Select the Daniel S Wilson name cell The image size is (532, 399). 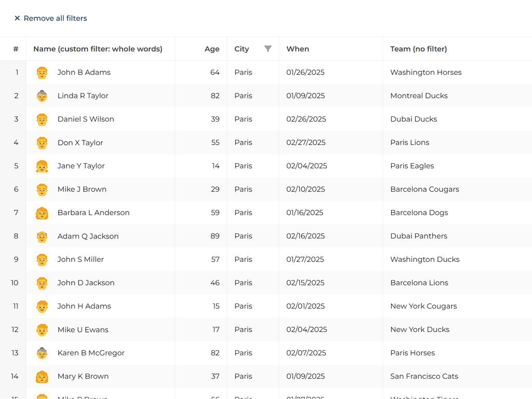click(x=86, y=119)
